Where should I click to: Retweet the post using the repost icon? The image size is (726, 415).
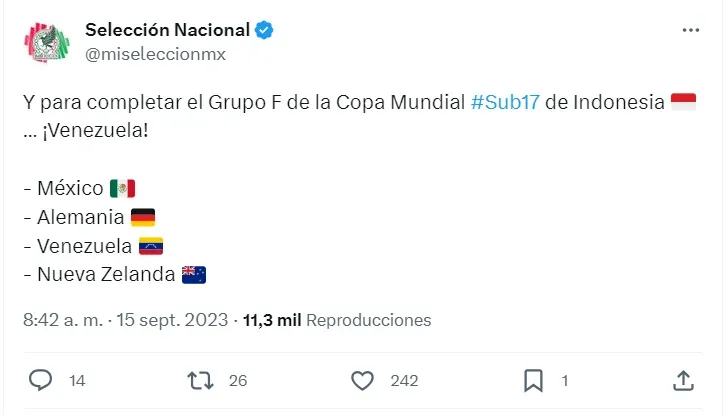click(x=200, y=381)
